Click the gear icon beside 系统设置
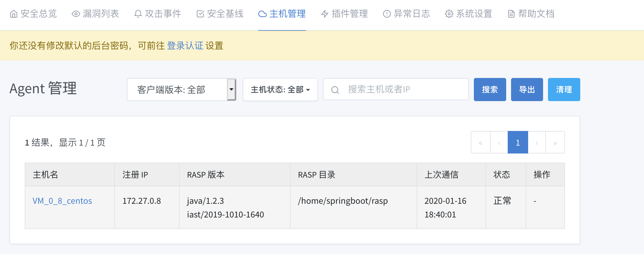 pos(449,14)
